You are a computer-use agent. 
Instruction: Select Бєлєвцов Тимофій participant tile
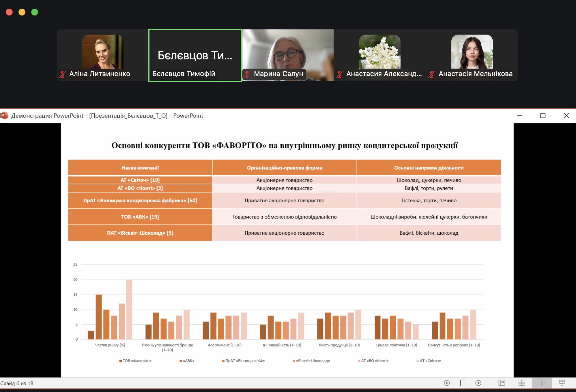click(x=195, y=55)
